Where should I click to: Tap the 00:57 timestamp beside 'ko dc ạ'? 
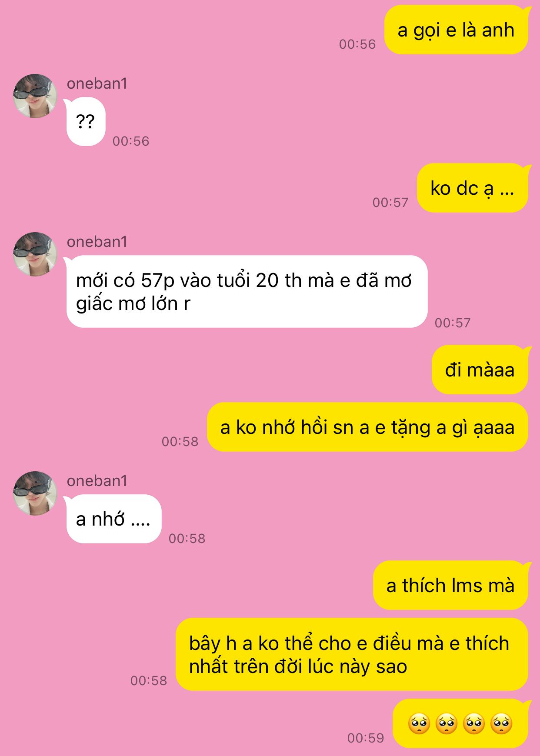click(390, 202)
